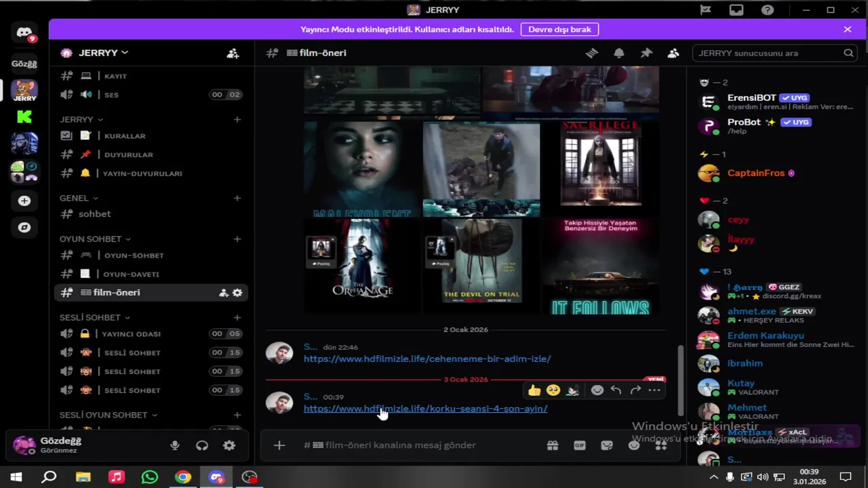This screenshot has height=488, width=868.
Task: Open ErensiBOT member profile
Action: [776, 102]
